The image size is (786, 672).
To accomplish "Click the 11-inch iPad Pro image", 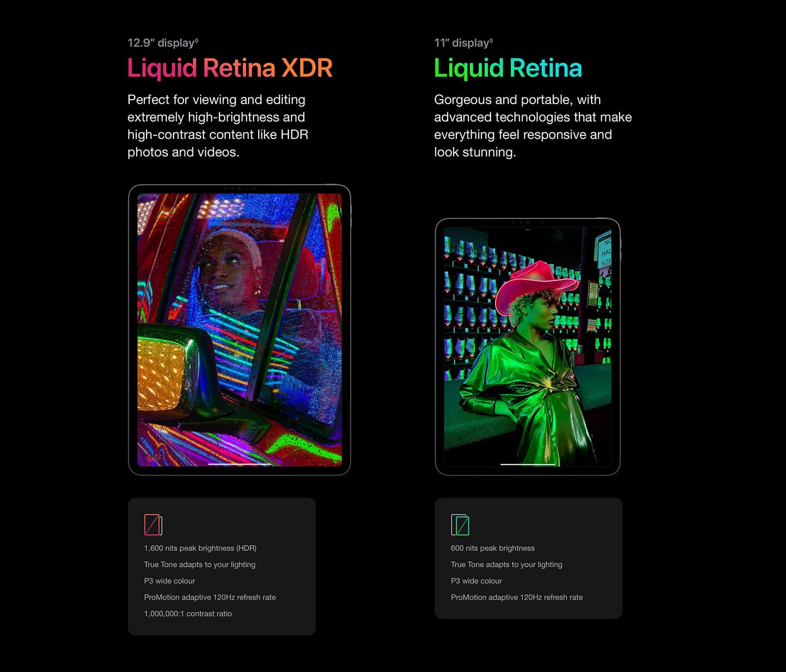I will pyautogui.click(x=528, y=347).
